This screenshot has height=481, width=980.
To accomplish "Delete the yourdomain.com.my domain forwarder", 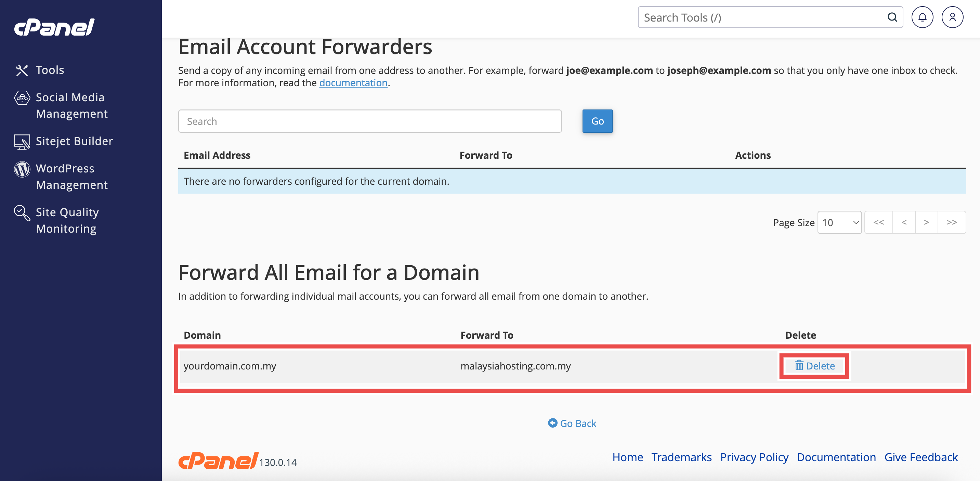I will click(814, 366).
